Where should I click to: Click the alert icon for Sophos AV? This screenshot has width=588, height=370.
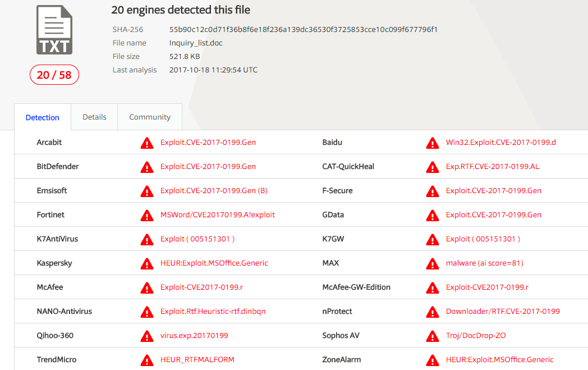(x=433, y=336)
